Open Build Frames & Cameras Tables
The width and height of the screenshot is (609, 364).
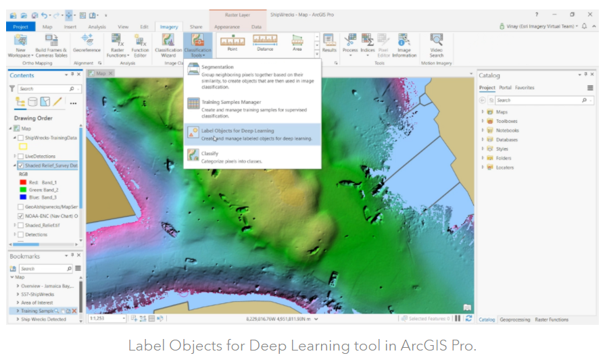click(x=51, y=46)
